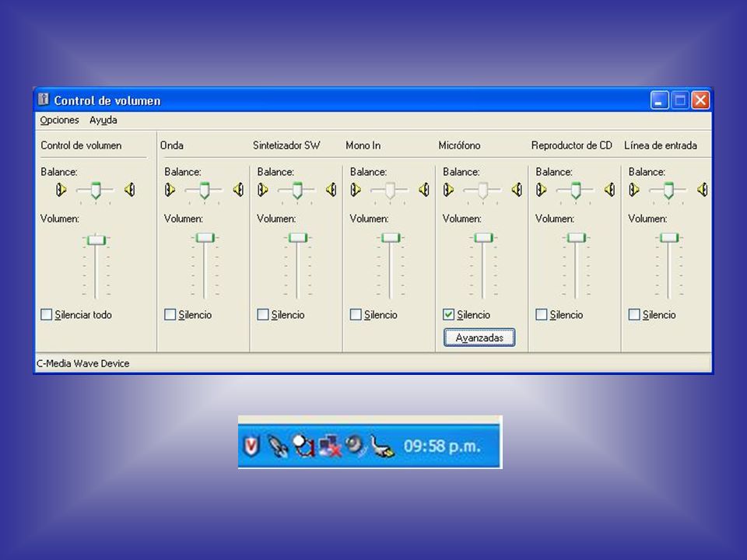Click the Mono In volume slider thumb
The width and height of the screenshot is (747, 560).
pyautogui.click(x=391, y=237)
